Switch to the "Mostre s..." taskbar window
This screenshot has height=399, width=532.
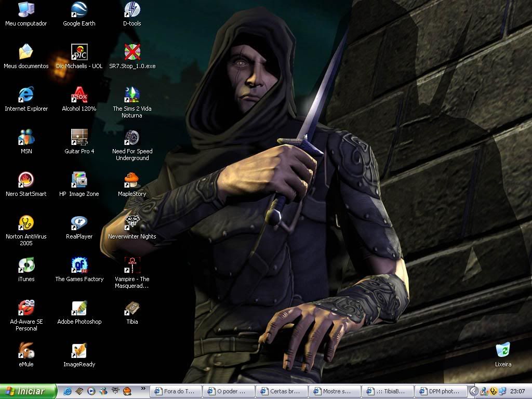coord(335,392)
